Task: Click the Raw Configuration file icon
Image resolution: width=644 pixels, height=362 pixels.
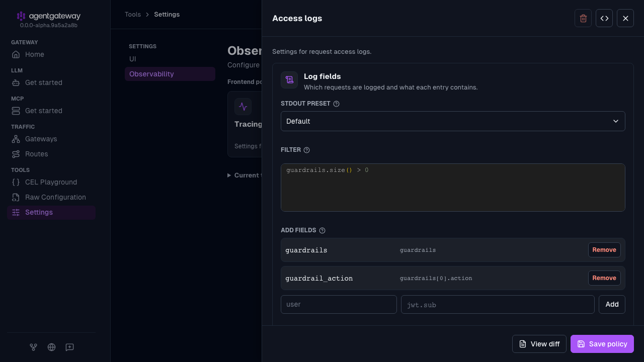Action: tap(16, 197)
